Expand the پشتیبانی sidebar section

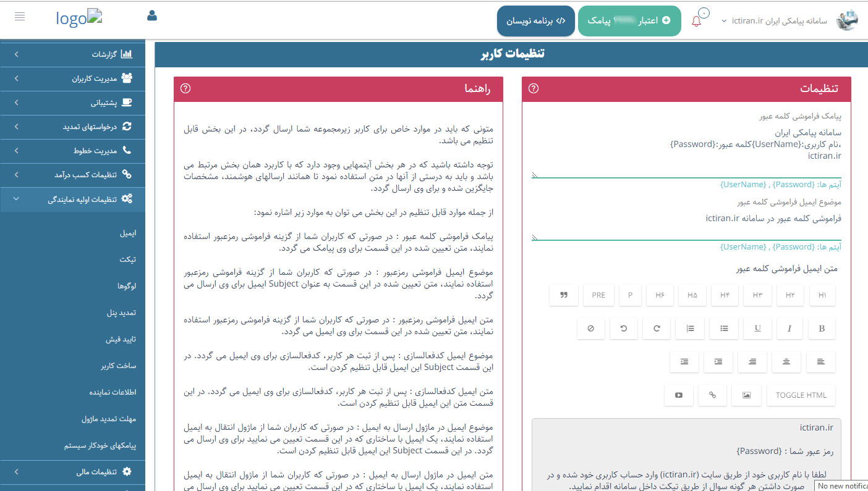pyautogui.click(x=72, y=103)
